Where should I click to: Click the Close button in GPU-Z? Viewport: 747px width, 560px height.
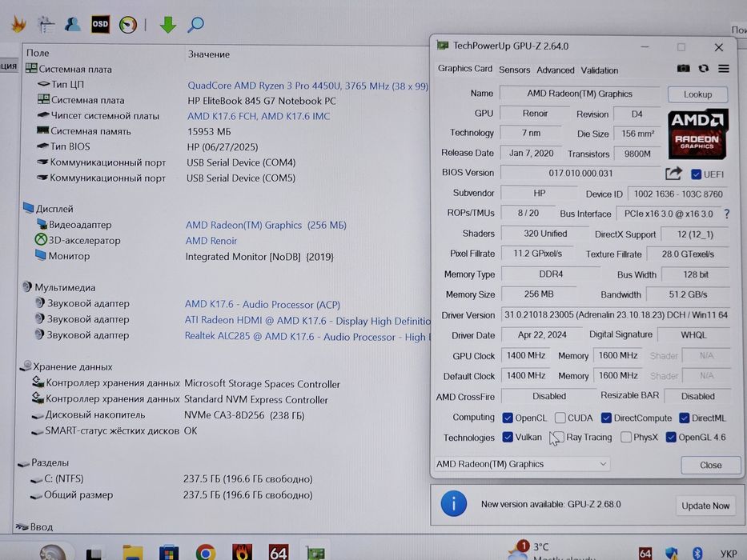[x=710, y=465]
